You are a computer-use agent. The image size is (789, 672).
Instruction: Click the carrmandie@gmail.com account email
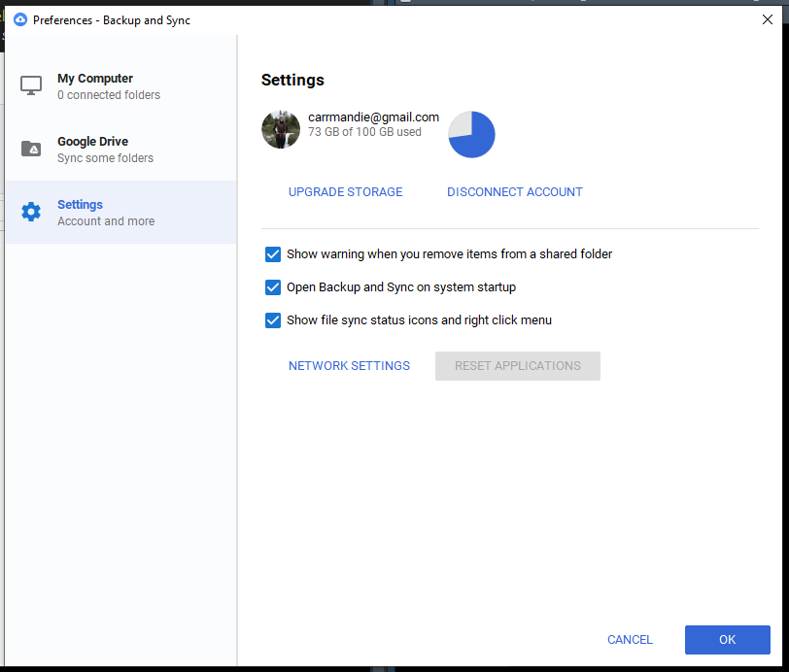click(x=373, y=118)
